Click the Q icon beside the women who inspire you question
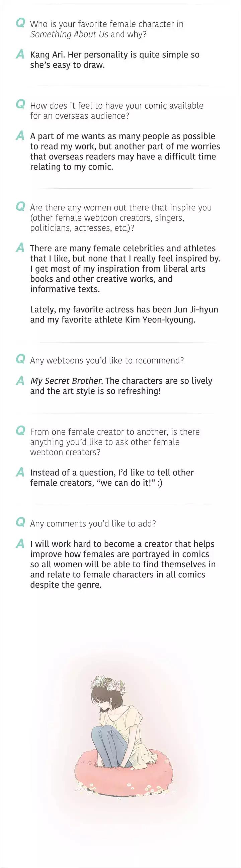 pos(20,206)
